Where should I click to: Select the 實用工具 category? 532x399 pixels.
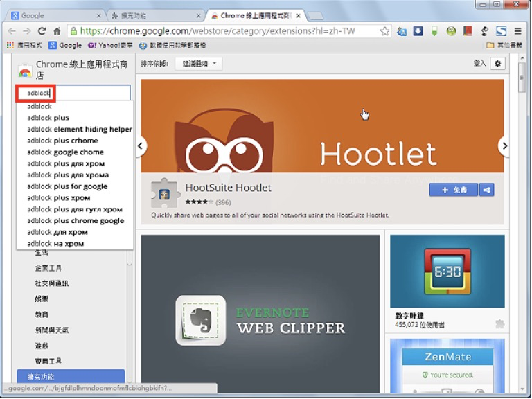48,362
